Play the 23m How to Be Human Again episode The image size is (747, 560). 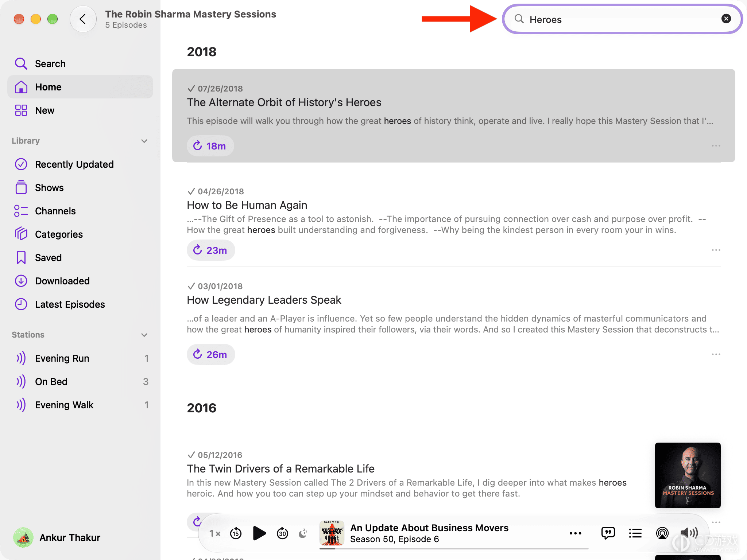(x=211, y=250)
